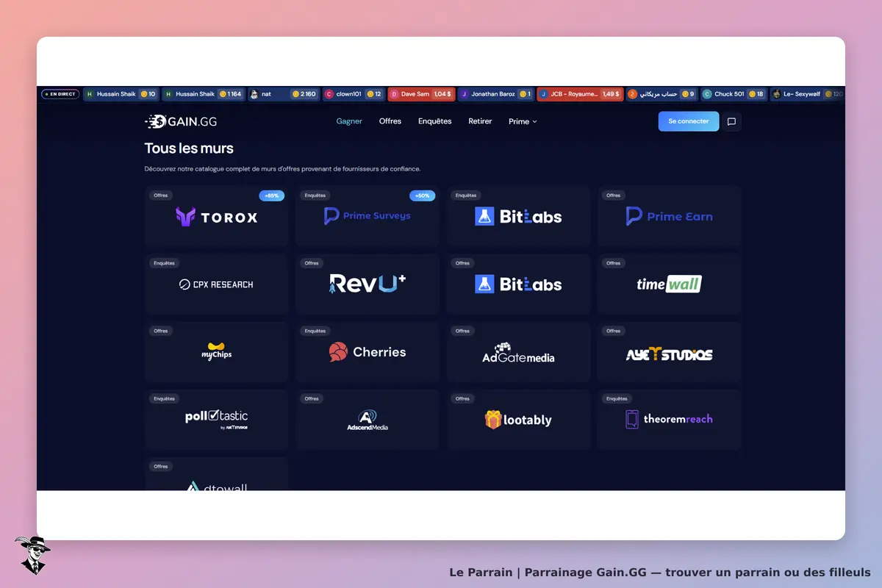Viewport: 882px width, 588px height.
Task: Switch to the Enquêtes nav item
Action: point(435,121)
